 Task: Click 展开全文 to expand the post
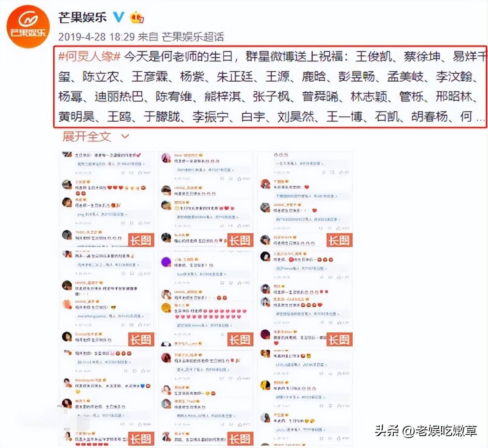click(87, 136)
